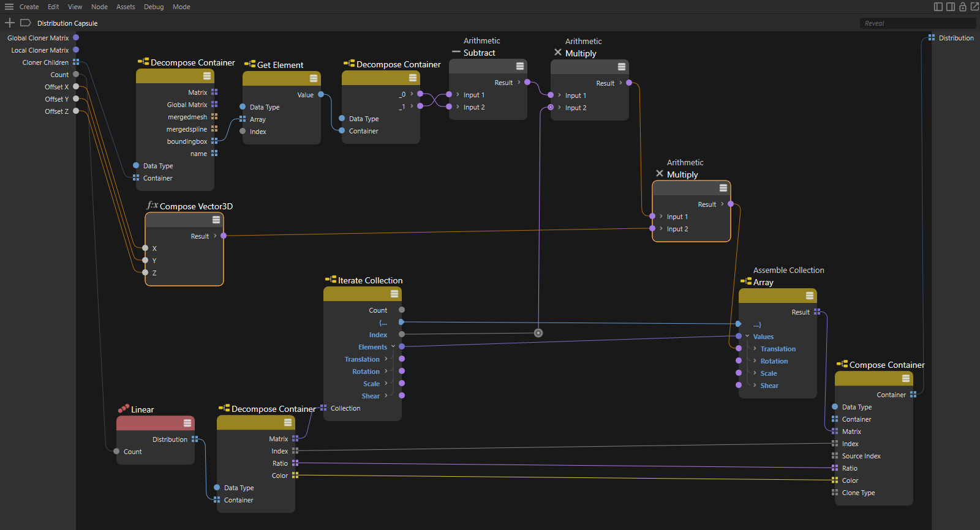Screen dimensions: 980x530
Task: Expand Input 1 on the Subtract node
Action: [x=458, y=95]
